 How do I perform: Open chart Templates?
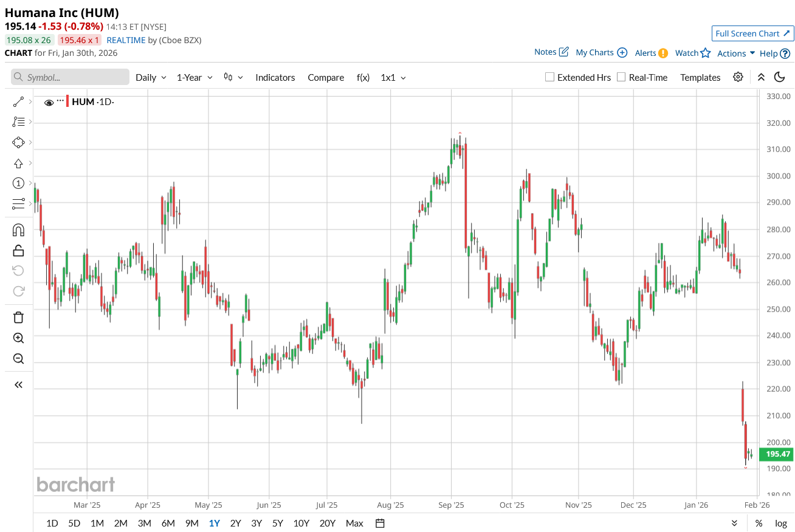pyautogui.click(x=700, y=77)
